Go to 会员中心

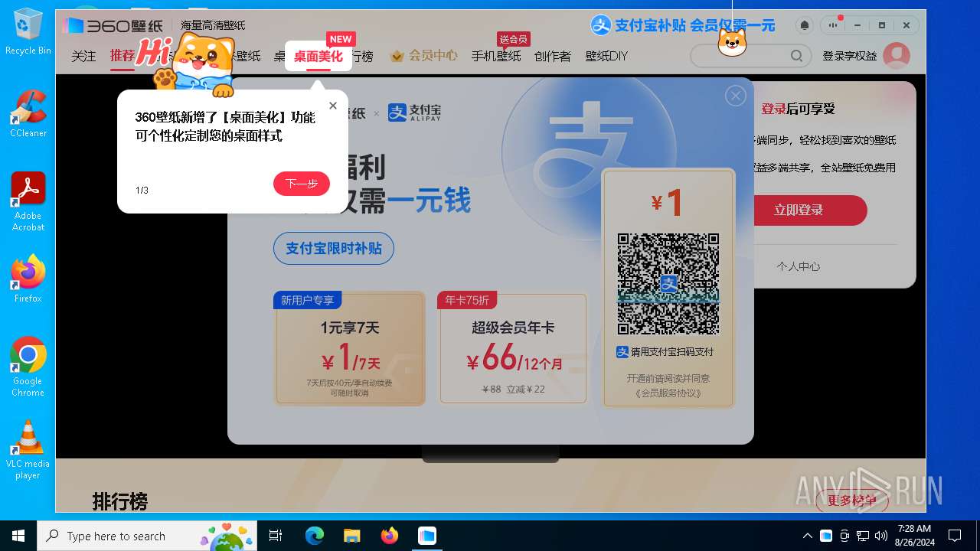[x=423, y=56]
